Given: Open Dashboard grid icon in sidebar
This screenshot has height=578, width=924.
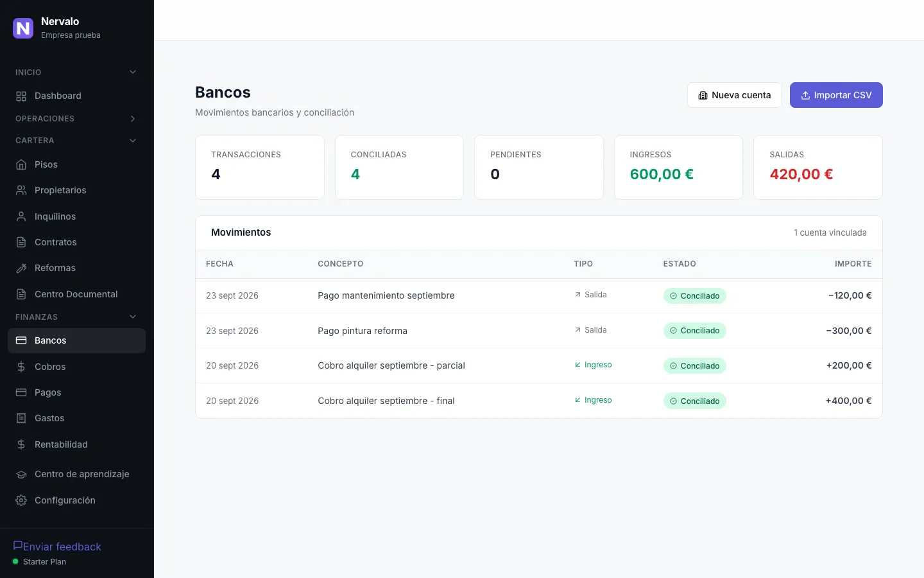Looking at the screenshot, I should coord(21,96).
